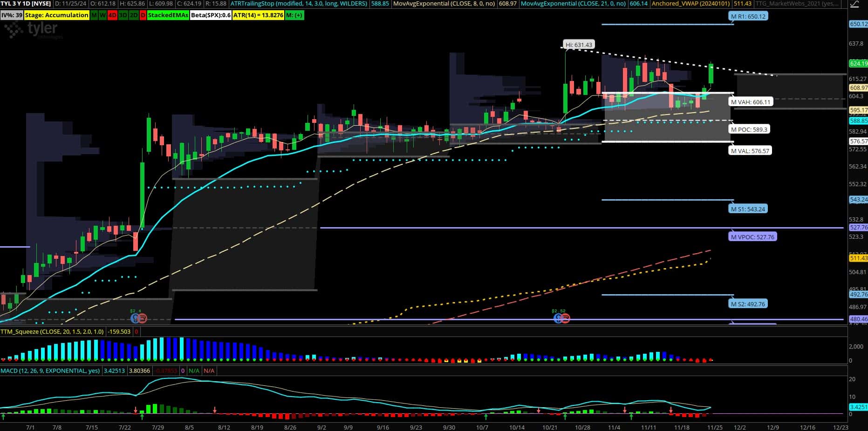Click the 3D timeframe label
Screen dimensions: 868x431
pyautogui.click(x=123, y=15)
